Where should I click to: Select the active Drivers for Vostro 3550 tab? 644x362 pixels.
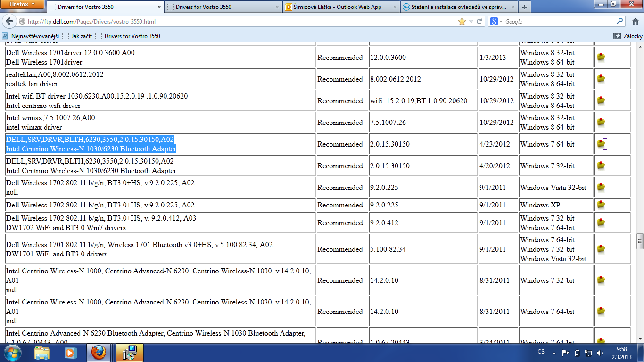pos(105,7)
